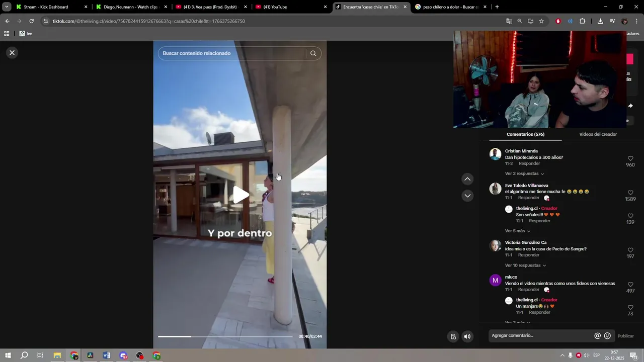Open the Extensions puzzle menu
This screenshot has height=362, width=644.
pos(583,21)
